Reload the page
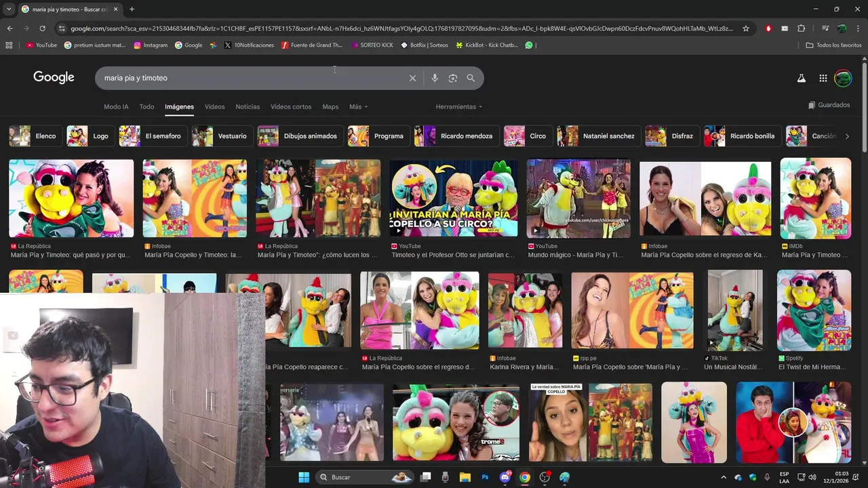 click(x=42, y=28)
